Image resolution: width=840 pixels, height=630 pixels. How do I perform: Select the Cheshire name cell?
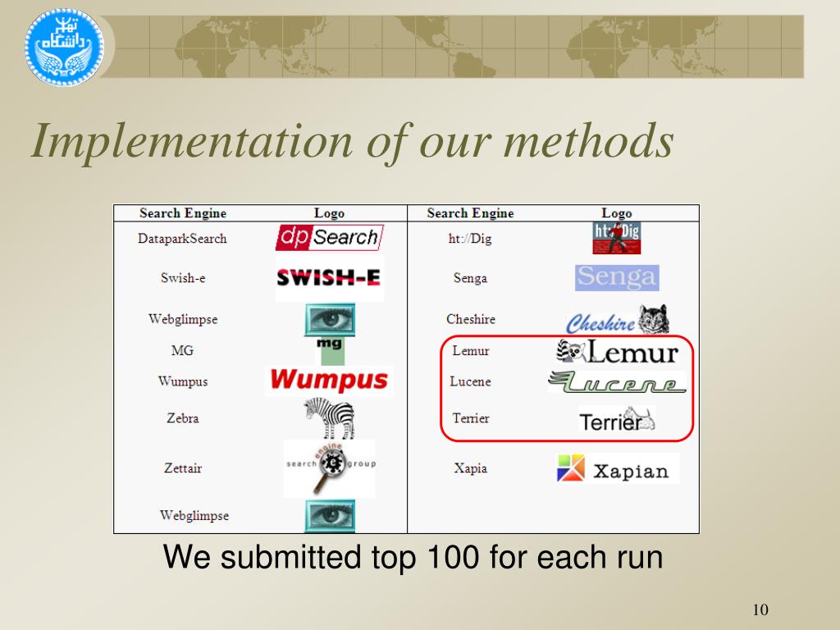pos(471,319)
